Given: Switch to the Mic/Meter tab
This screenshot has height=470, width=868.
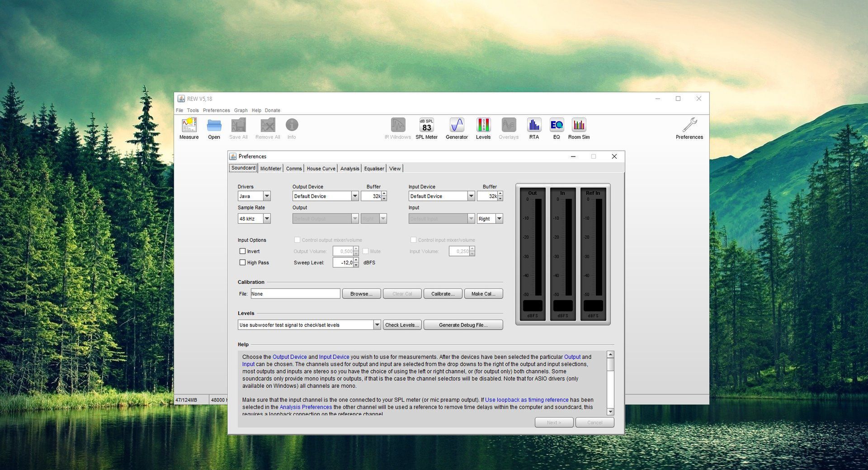Looking at the screenshot, I should click(270, 168).
